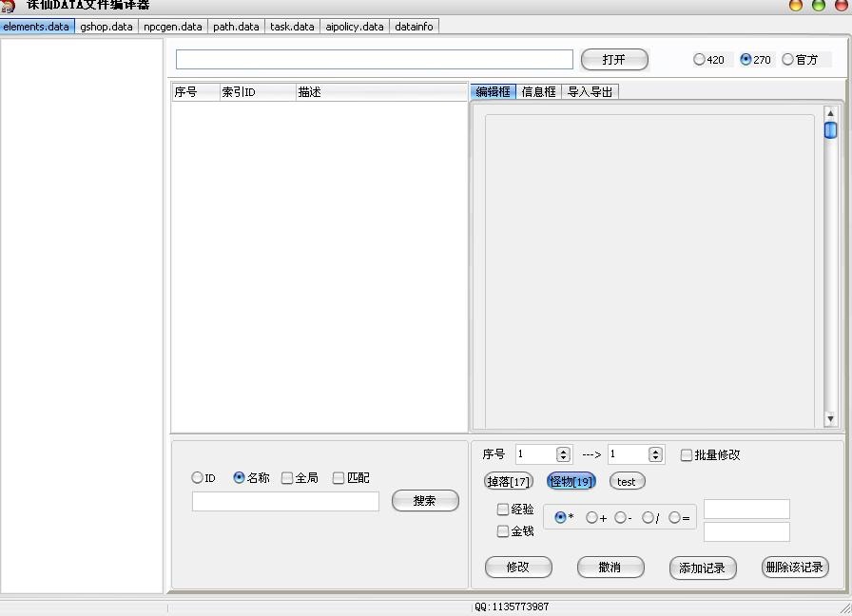Select the 官方 (Official) radio option
Image resolution: width=852 pixels, height=616 pixels.
[x=787, y=59]
